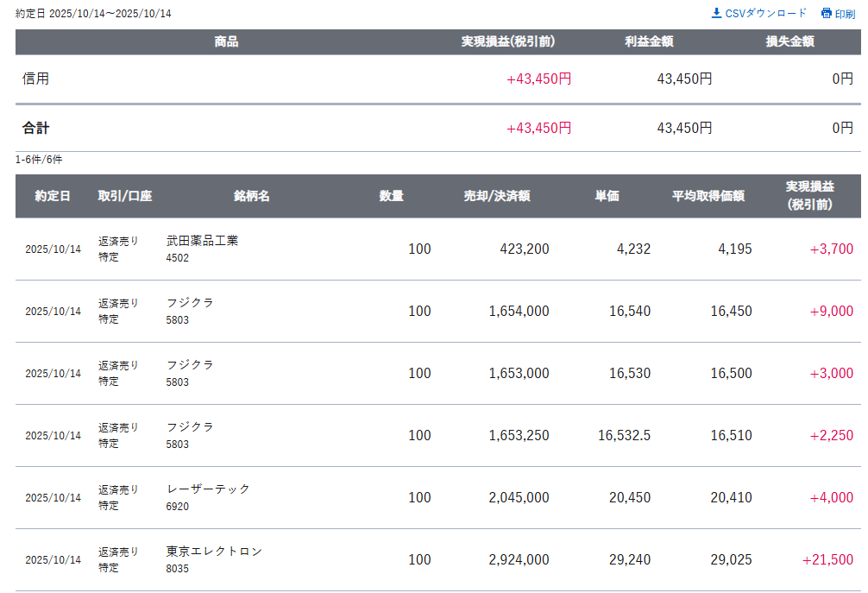Select the 1,653,250 settlement amount cell
Image resolution: width=868 pixels, height=593 pixels.
519,435
